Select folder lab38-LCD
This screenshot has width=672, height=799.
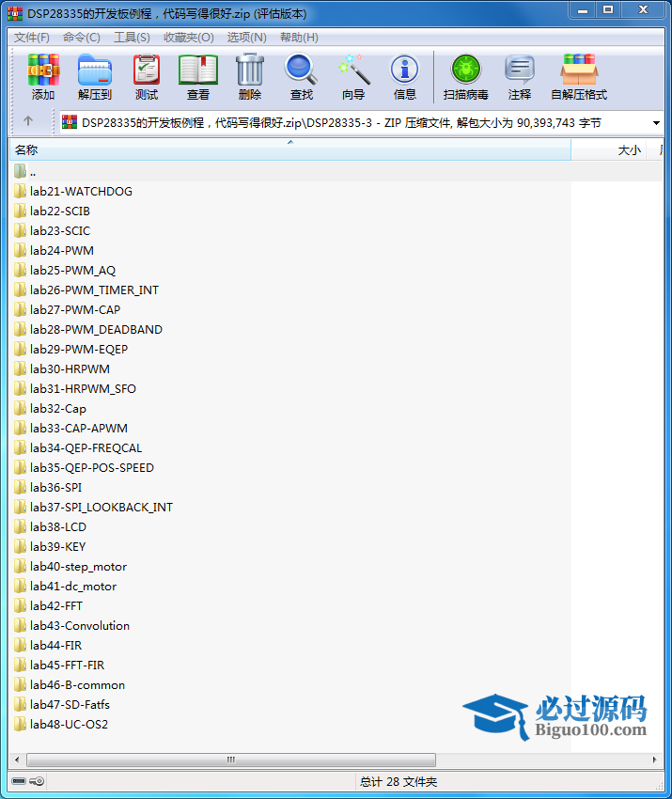(x=50, y=527)
